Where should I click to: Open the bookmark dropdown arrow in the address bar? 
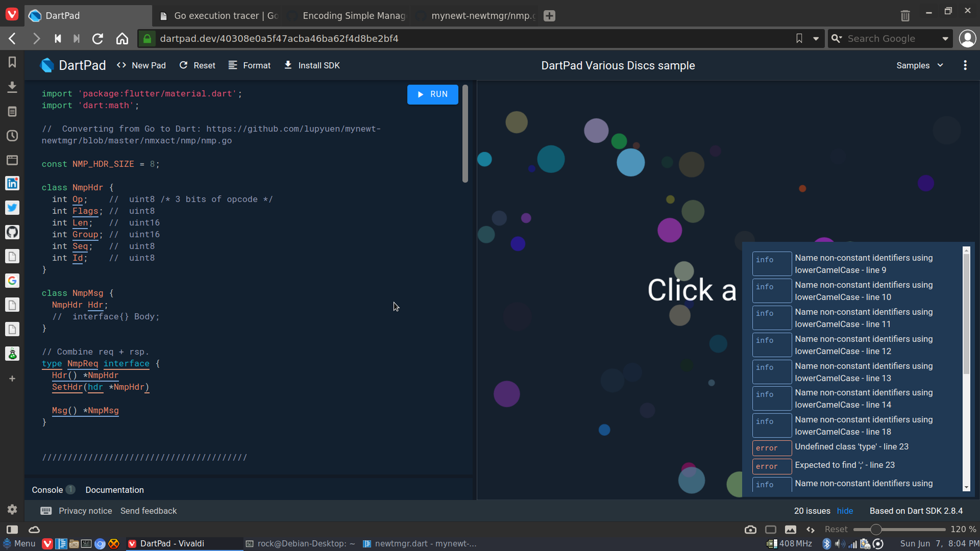(x=816, y=38)
